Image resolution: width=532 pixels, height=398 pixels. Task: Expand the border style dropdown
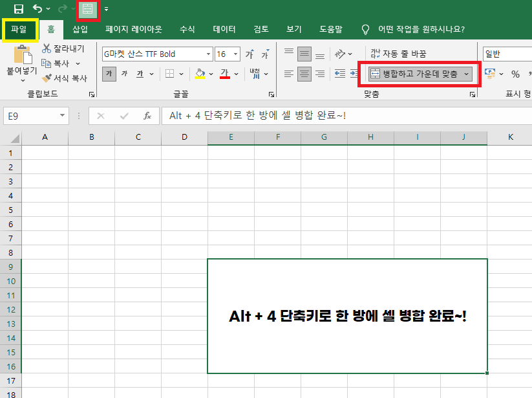tap(181, 73)
